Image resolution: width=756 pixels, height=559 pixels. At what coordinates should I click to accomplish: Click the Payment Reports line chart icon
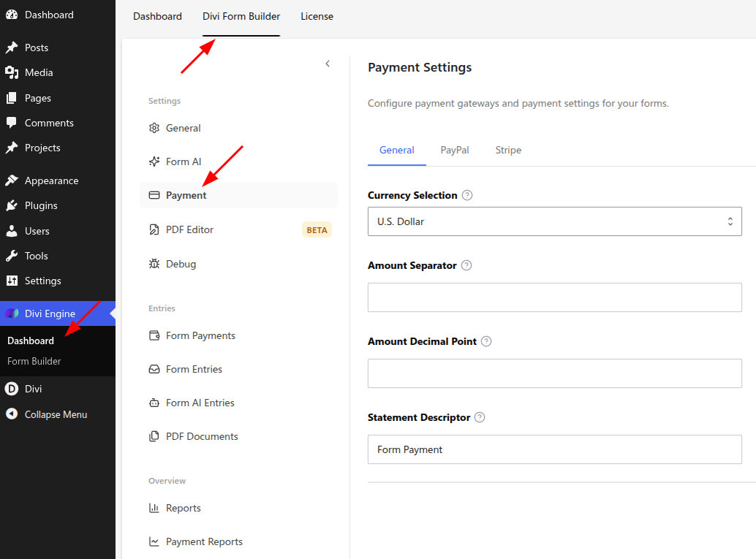pyautogui.click(x=154, y=541)
